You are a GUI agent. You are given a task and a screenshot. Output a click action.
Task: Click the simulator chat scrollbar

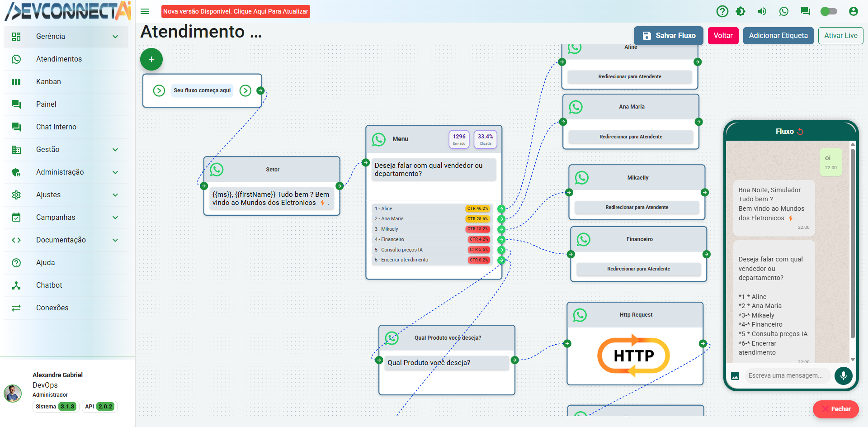click(x=853, y=244)
